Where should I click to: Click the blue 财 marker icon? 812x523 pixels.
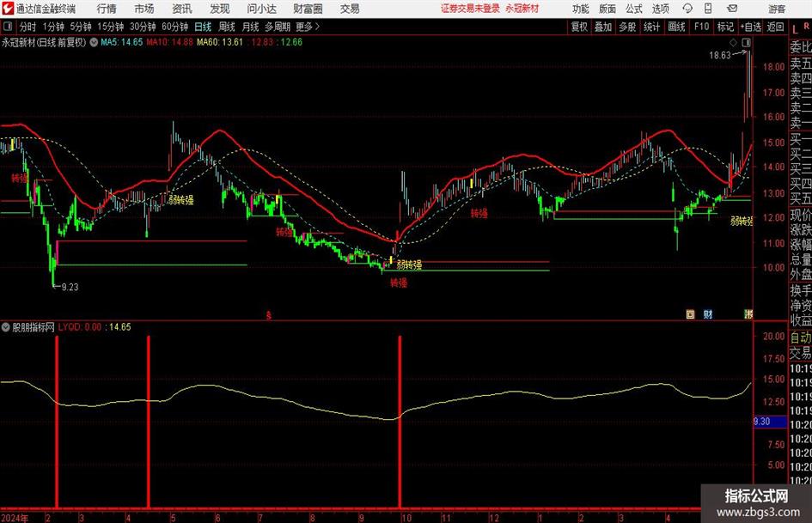pos(708,314)
